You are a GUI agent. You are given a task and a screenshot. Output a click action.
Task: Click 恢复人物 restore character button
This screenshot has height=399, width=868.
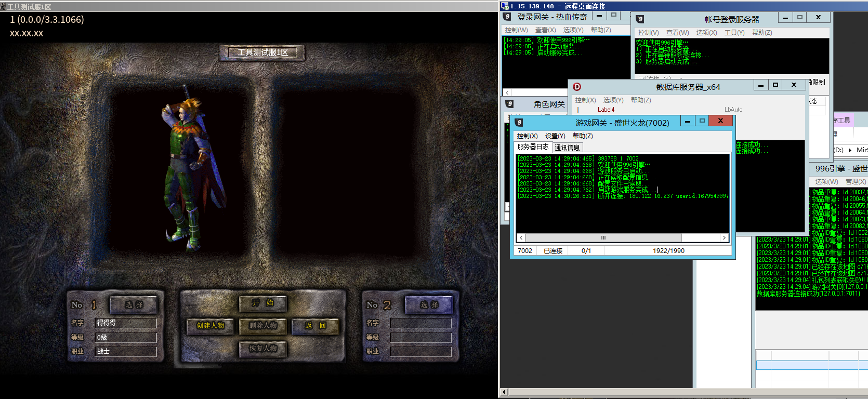click(263, 349)
